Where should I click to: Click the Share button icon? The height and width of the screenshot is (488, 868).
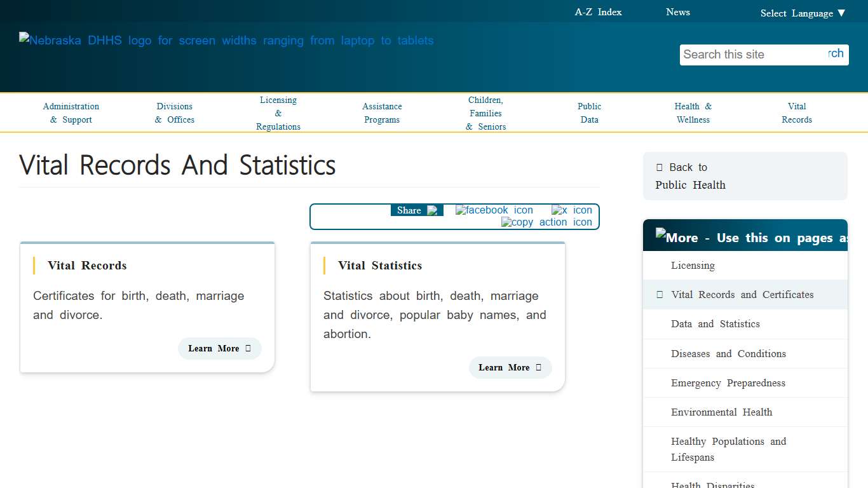[434, 210]
